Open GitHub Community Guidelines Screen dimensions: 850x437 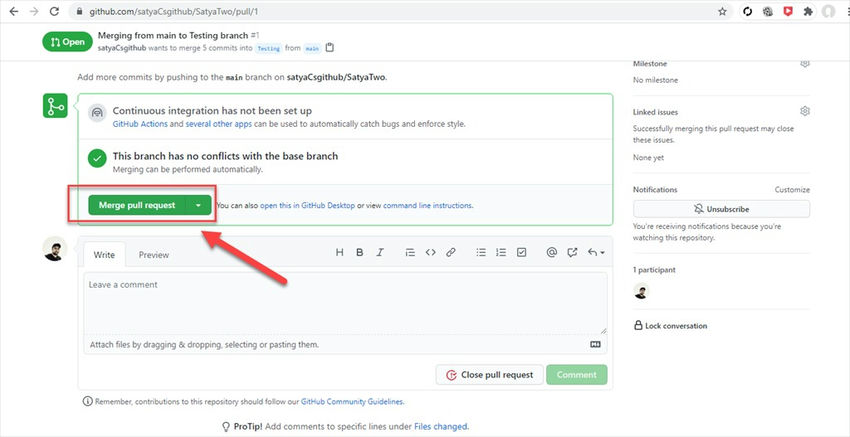352,402
